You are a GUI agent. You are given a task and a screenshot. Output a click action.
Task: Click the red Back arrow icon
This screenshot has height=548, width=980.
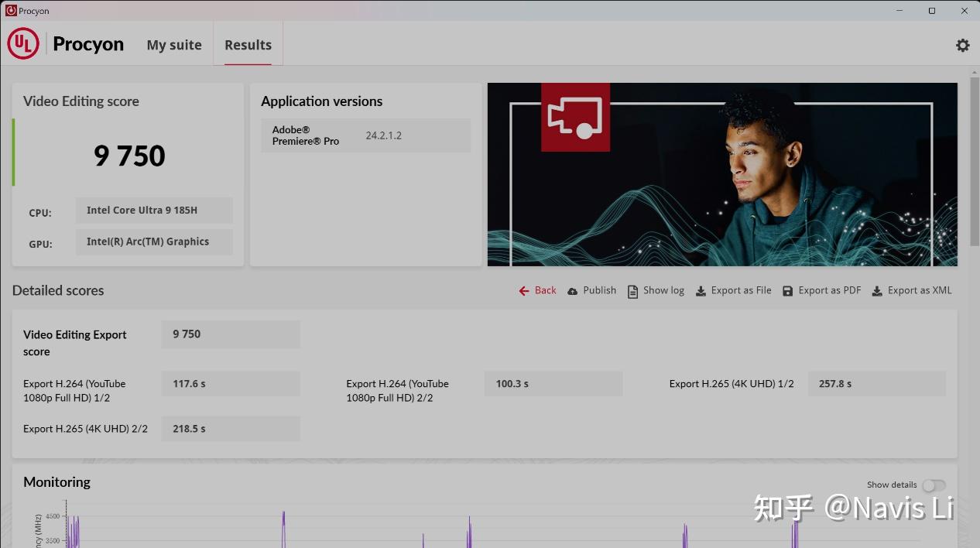(524, 291)
